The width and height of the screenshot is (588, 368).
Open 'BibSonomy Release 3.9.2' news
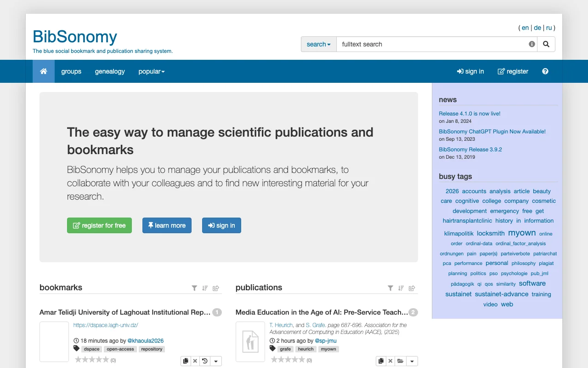(x=470, y=149)
